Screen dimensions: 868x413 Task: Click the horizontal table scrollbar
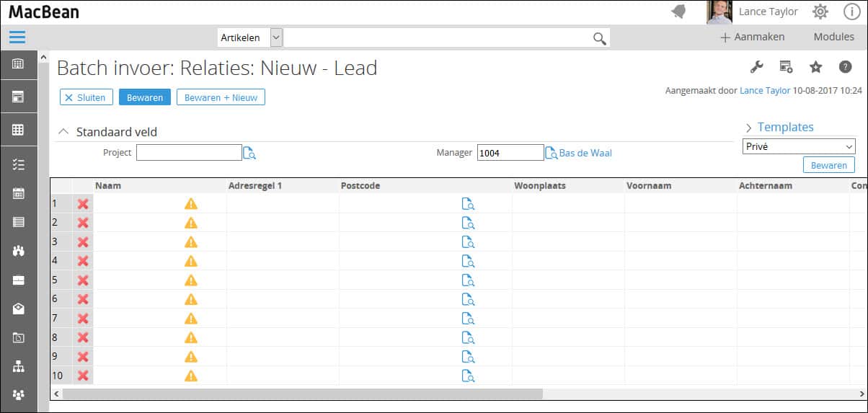(302, 394)
